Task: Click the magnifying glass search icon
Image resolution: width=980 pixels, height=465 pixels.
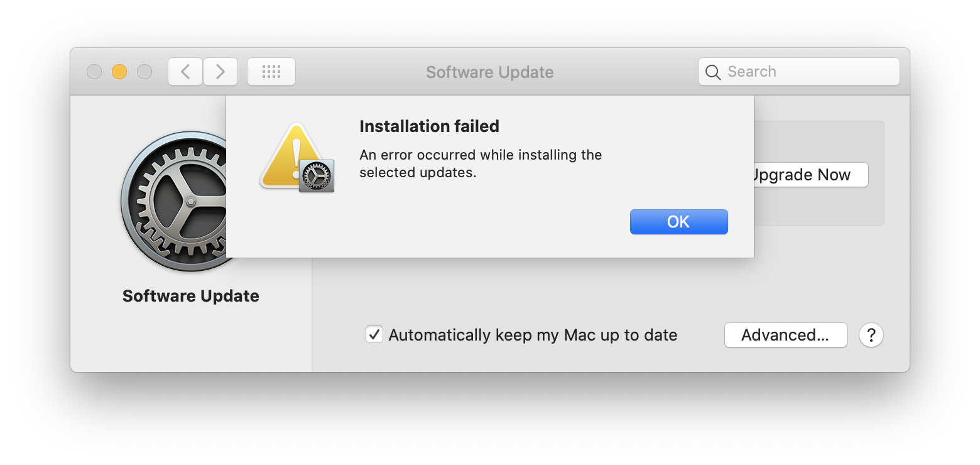Action: click(x=713, y=72)
